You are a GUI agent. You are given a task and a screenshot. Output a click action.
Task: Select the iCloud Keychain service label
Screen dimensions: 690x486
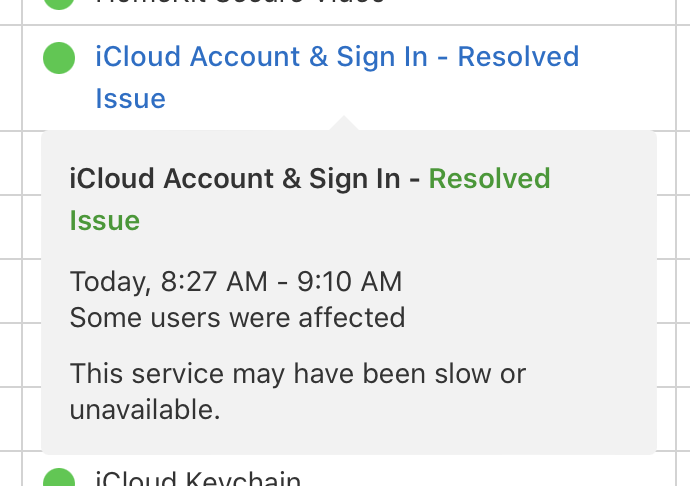click(198, 479)
